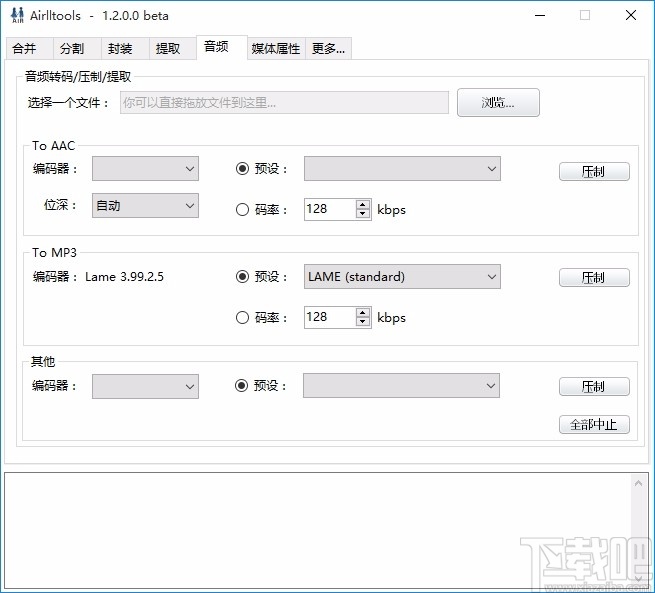Increase the To AAC bitrate with up arrow
Image resolution: width=655 pixels, height=593 pixels.
[363, 204]
